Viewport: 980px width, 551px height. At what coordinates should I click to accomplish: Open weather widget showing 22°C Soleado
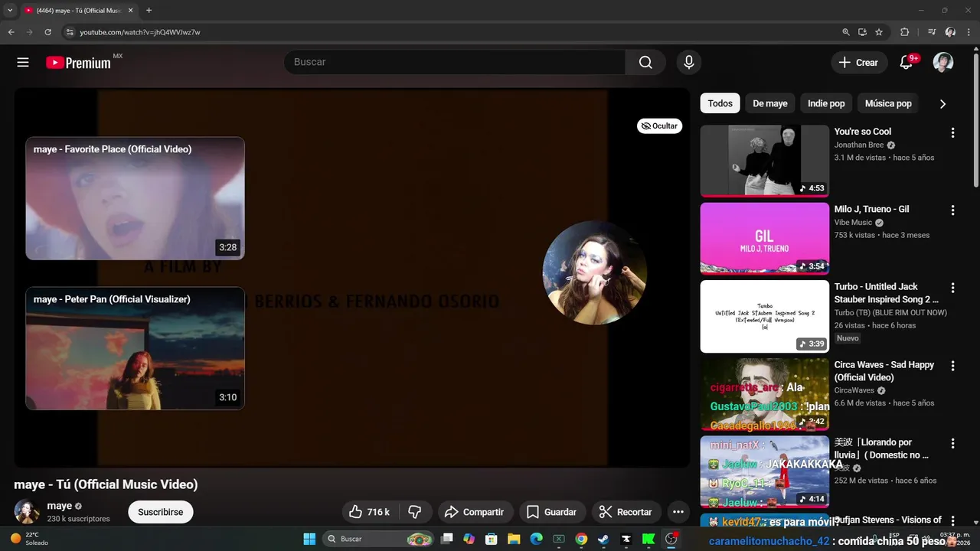[x=29, y=539]
